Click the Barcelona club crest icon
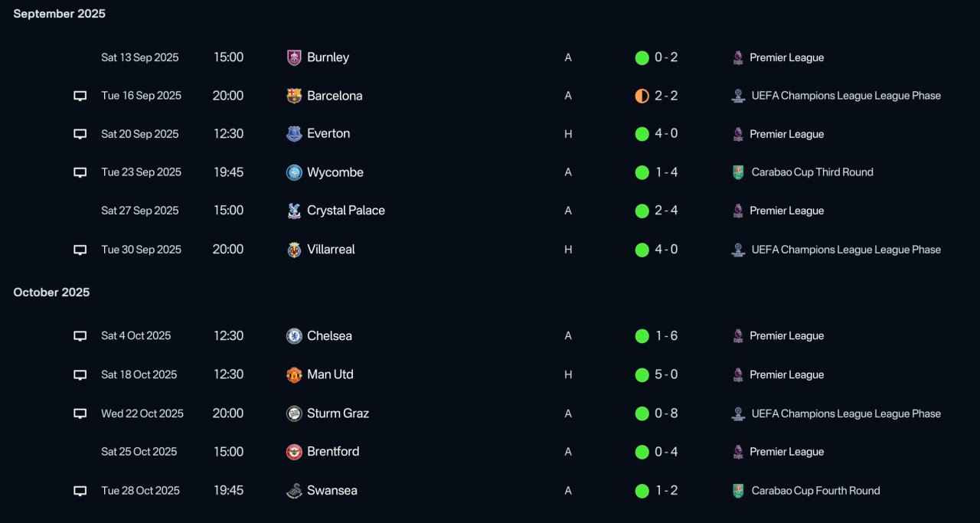Viewport: 980px width, 523px height. 294,96
